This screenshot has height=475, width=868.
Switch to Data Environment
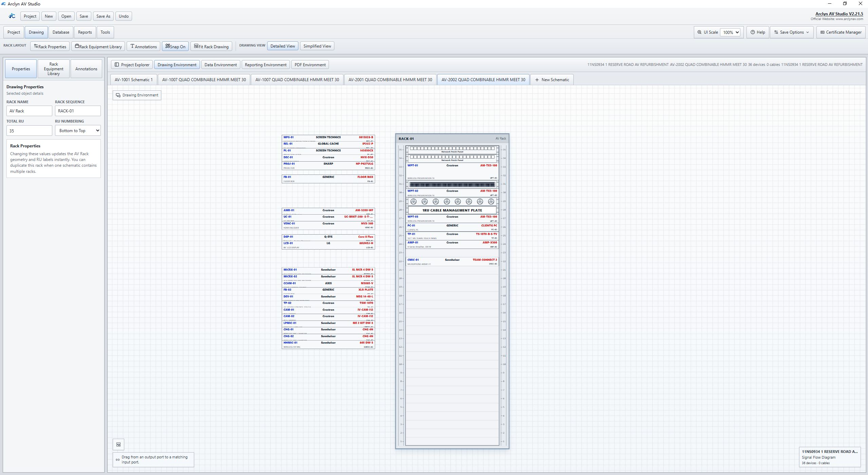coord(221,65)
